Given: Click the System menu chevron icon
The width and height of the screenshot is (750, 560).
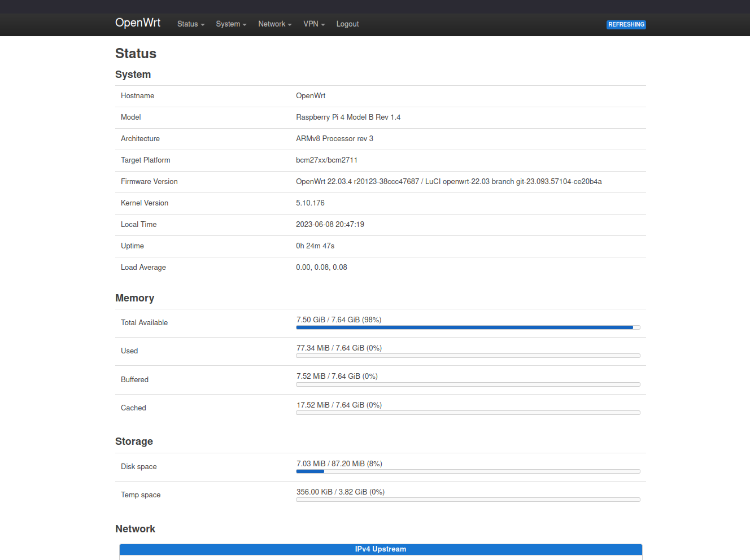Looking at the screenshot, I should coord(243,24).
